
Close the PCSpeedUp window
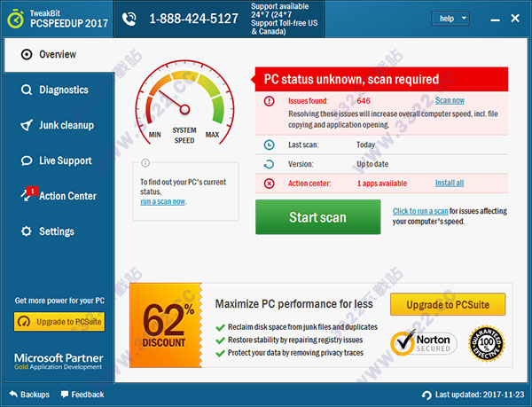515,19
